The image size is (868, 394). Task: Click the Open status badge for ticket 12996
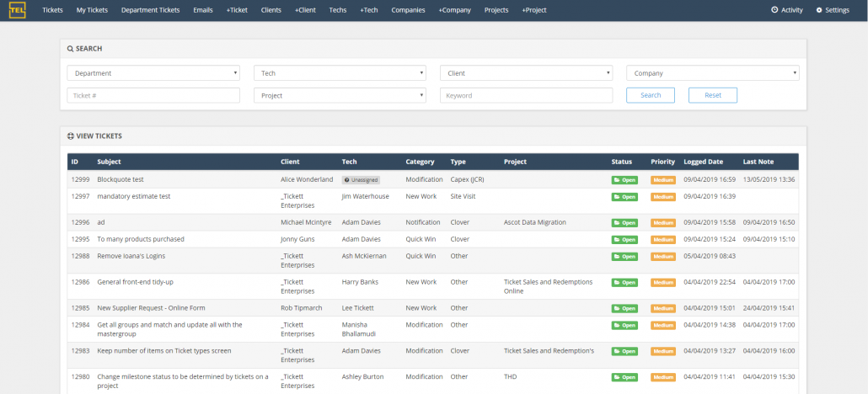[x=624, y=223]
